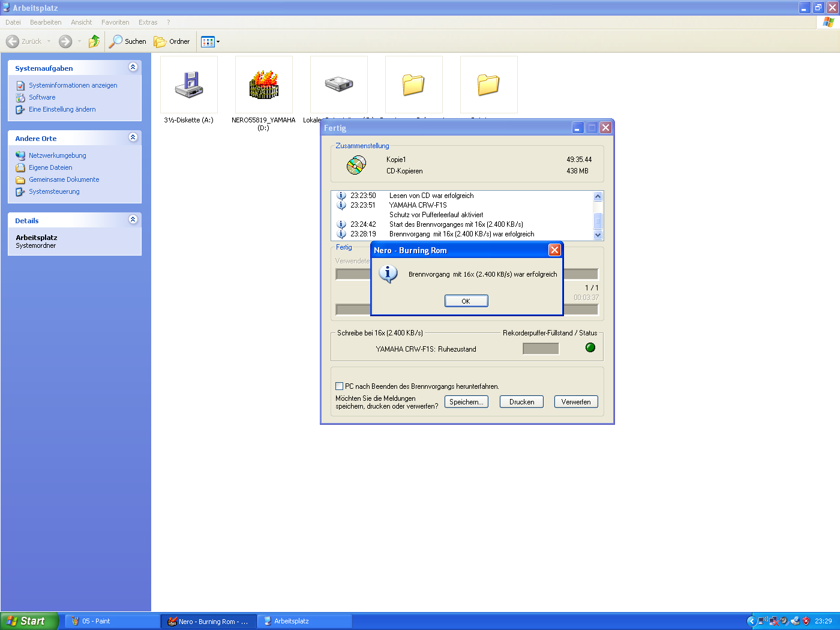
Task: Open the Extras menu
Action: click(x=148, y=22)
